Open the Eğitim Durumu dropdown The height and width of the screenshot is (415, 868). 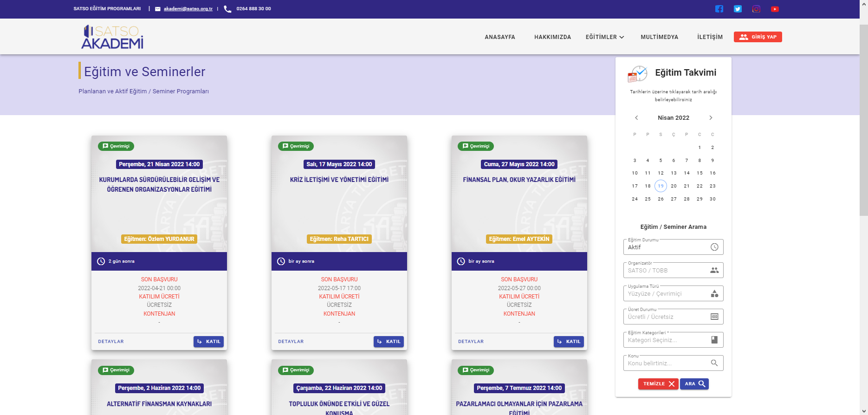tap(673, 247)
